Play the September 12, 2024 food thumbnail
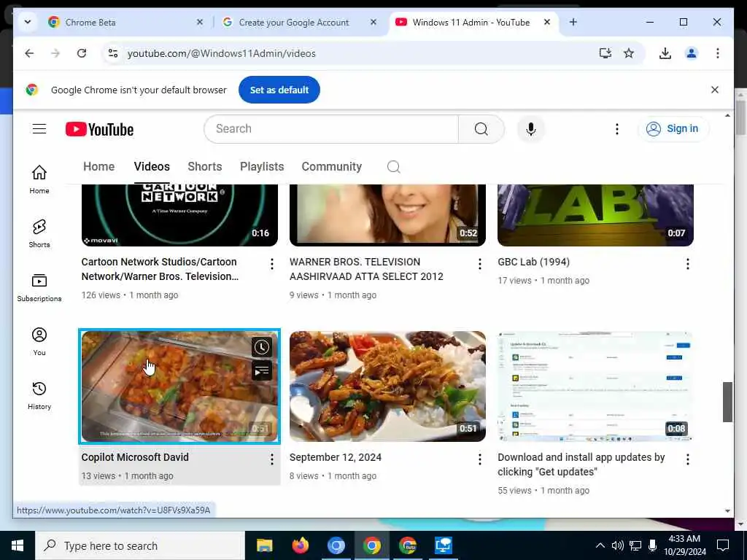The height and width of the screenshot is (560, 747). point(387,386)
